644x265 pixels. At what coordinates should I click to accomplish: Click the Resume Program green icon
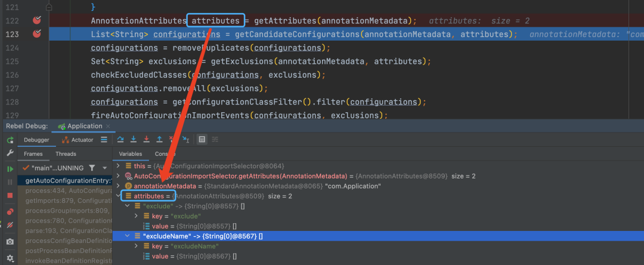tap(10, 169)
